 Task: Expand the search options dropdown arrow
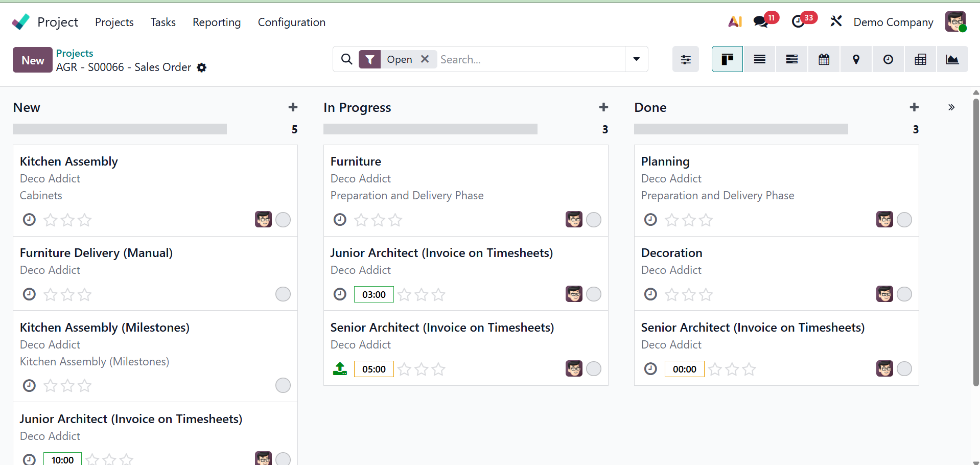click(636, 59)
